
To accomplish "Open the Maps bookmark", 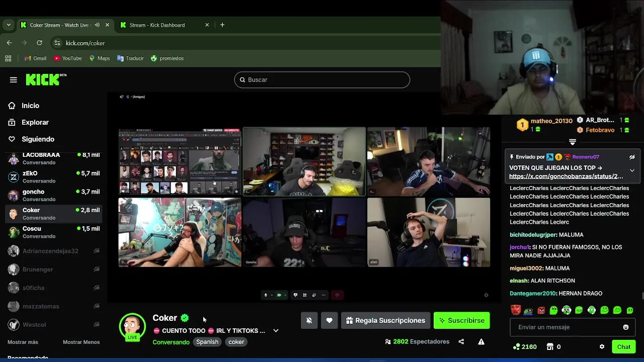I will click(99, 58).
